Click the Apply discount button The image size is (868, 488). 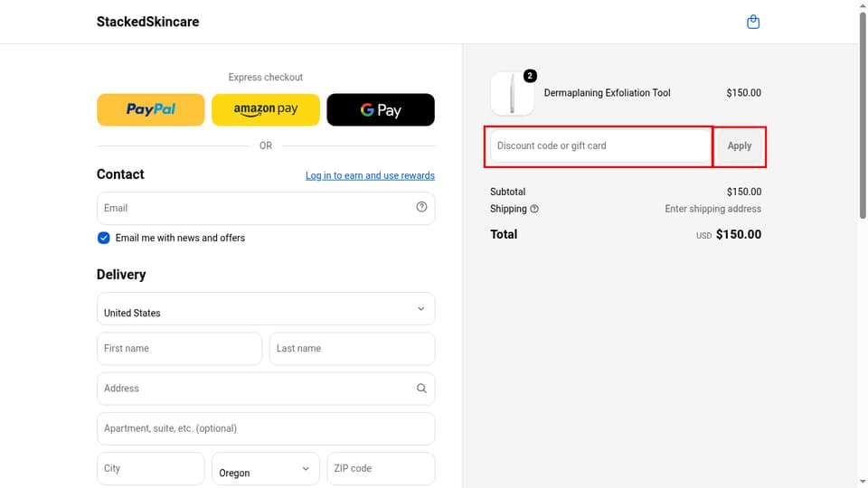[740, 146]
